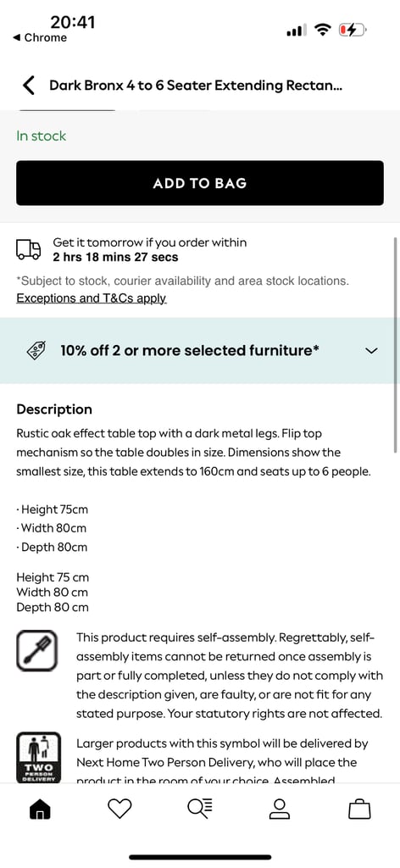This screenshot has width=400, height=868.
Task: Expand the 10% off furniture offer chevron
Action: [x=372, y=350]
